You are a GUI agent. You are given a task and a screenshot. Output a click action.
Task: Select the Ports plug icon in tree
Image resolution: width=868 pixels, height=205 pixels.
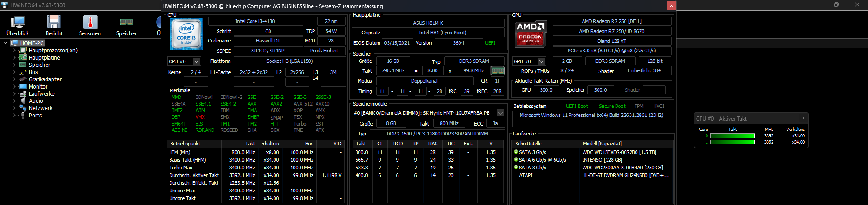[23, 116]
